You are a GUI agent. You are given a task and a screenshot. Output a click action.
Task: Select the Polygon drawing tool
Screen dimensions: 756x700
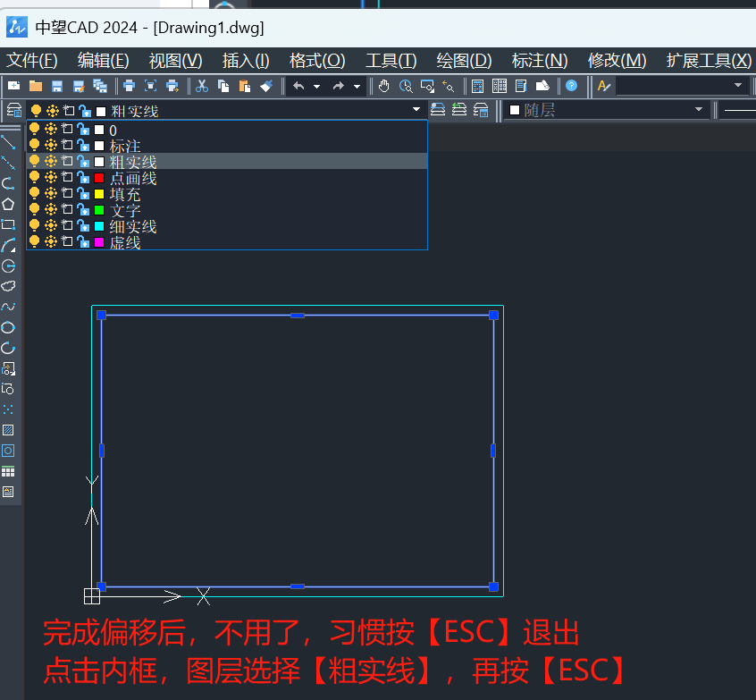click(x=8, y=204)
